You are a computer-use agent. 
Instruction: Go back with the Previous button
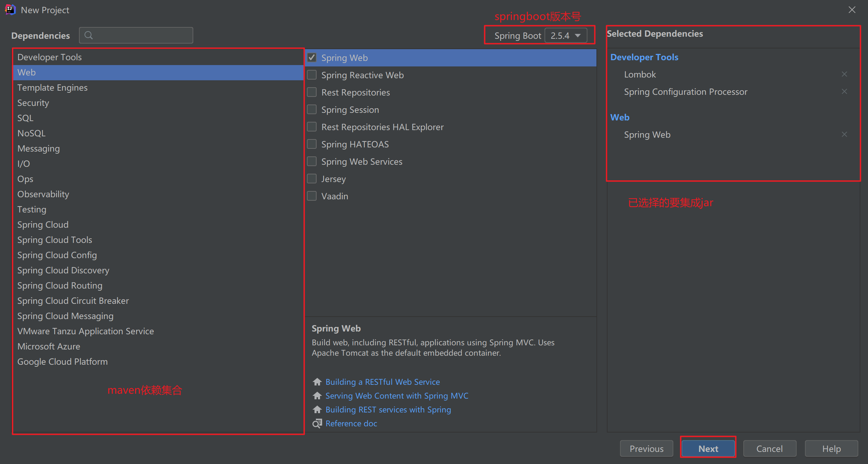pos(646,448)
